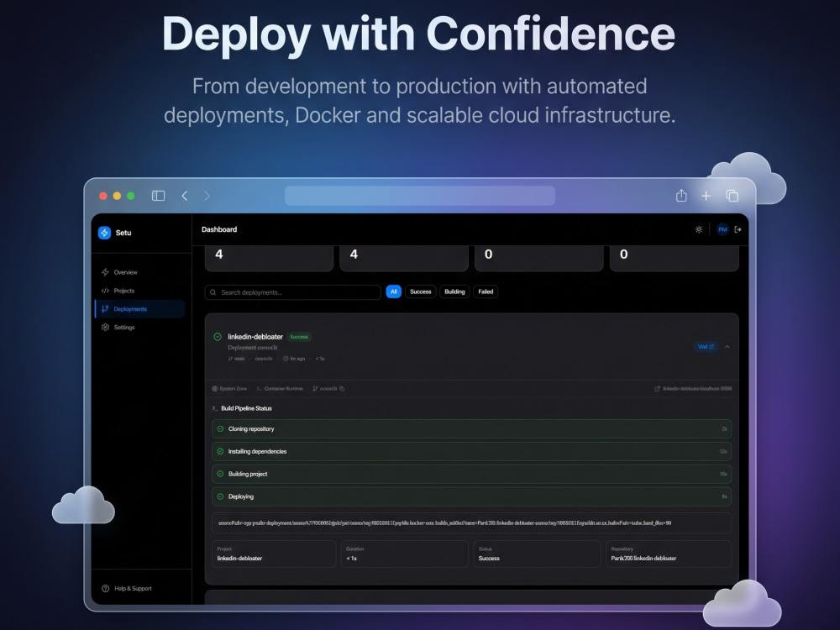Collapse the linkedin-debloater deployment card

coord(727,347)
